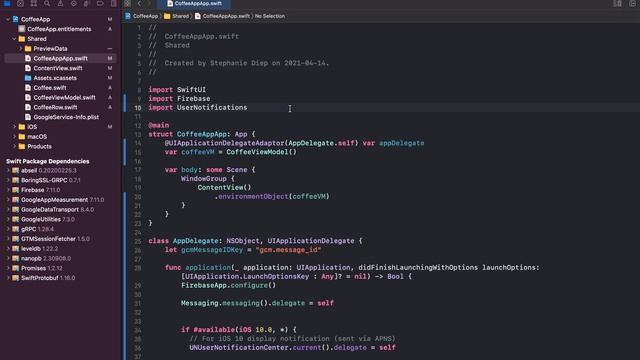
Task: Click the 'import Firebase' code line
Action: click(x=179, y=99)
